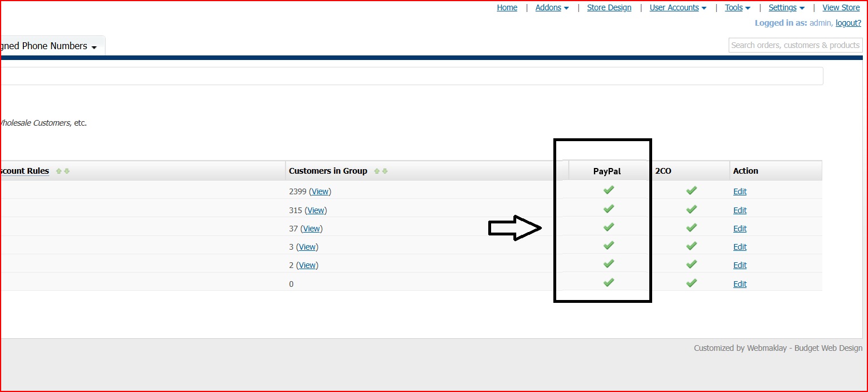Open the Phone Numbers tab
This screenshot has height=392, width=868.
(x=49, y=46)
